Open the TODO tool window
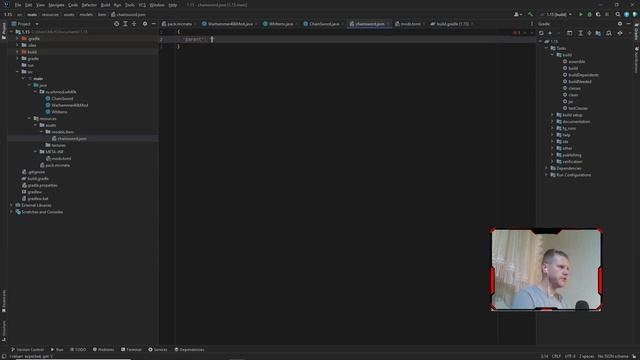The width and height of the screenshot is (640, 360). click(78, 349)
